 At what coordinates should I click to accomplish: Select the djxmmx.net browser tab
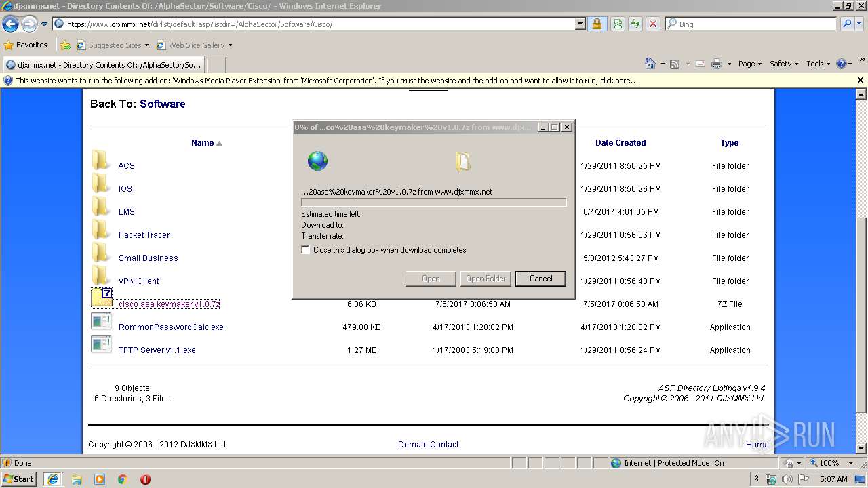(x=102, y=65)
